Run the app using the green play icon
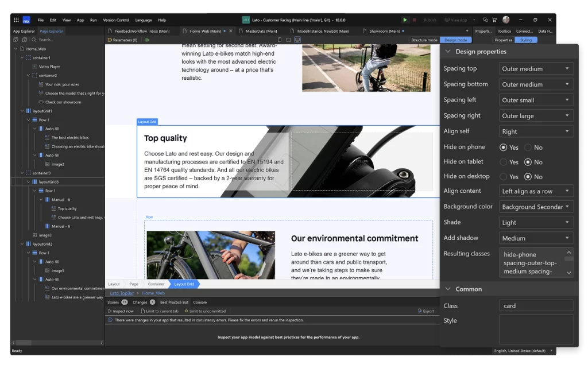588x380 pixels. (405, 19)
